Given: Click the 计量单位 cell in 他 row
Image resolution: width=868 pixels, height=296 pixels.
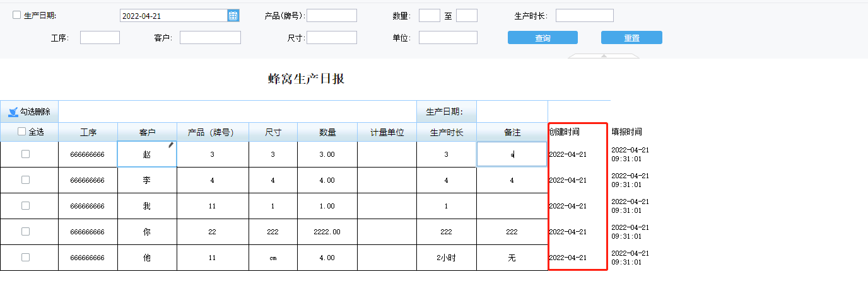Looking at the screenshot, I should pos(387,258).
